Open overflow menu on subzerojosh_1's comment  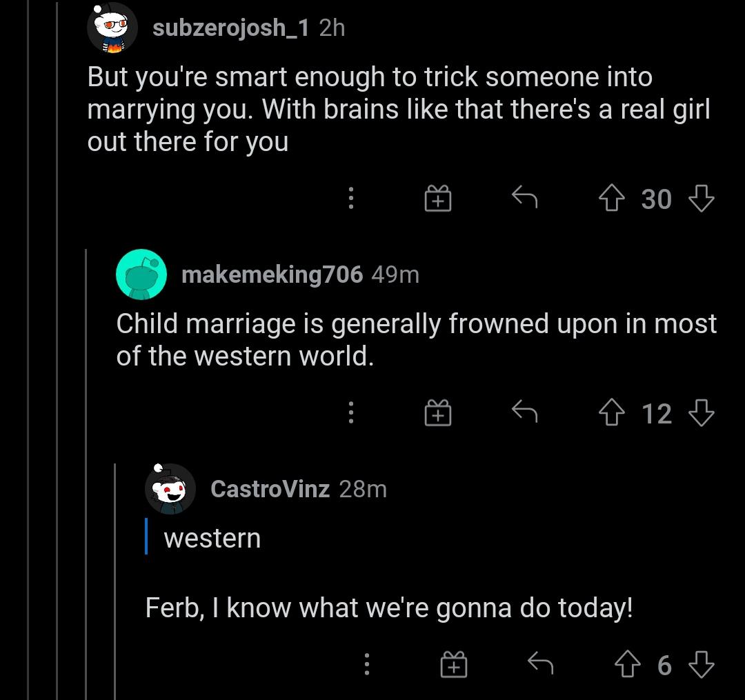click(x=351, y=199)
